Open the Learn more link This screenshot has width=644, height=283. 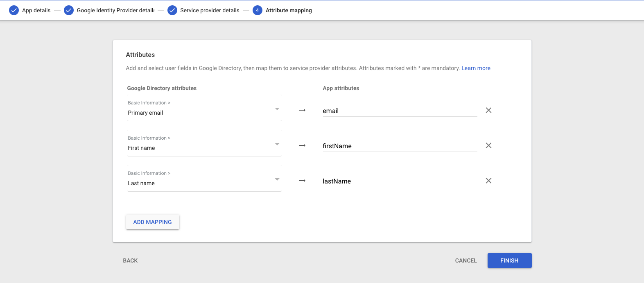click(476, 68)
